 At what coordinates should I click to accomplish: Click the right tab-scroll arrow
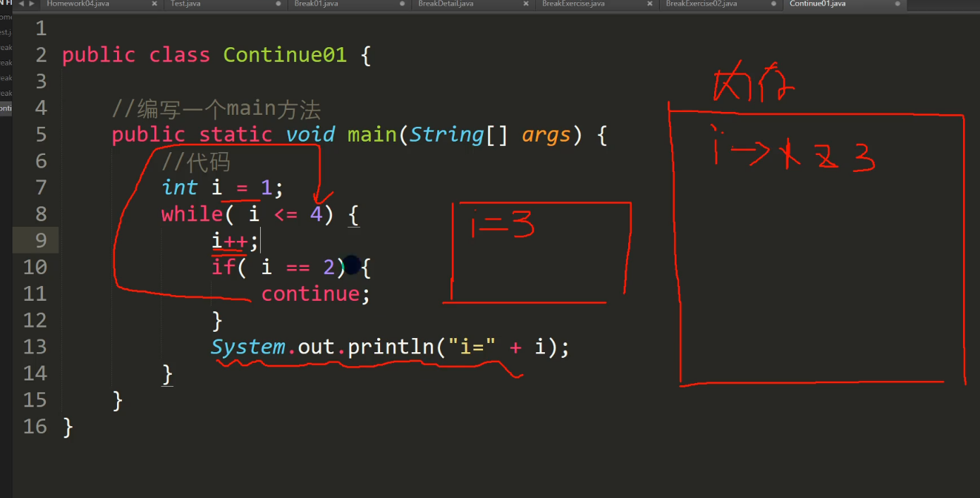coord(31,4)
